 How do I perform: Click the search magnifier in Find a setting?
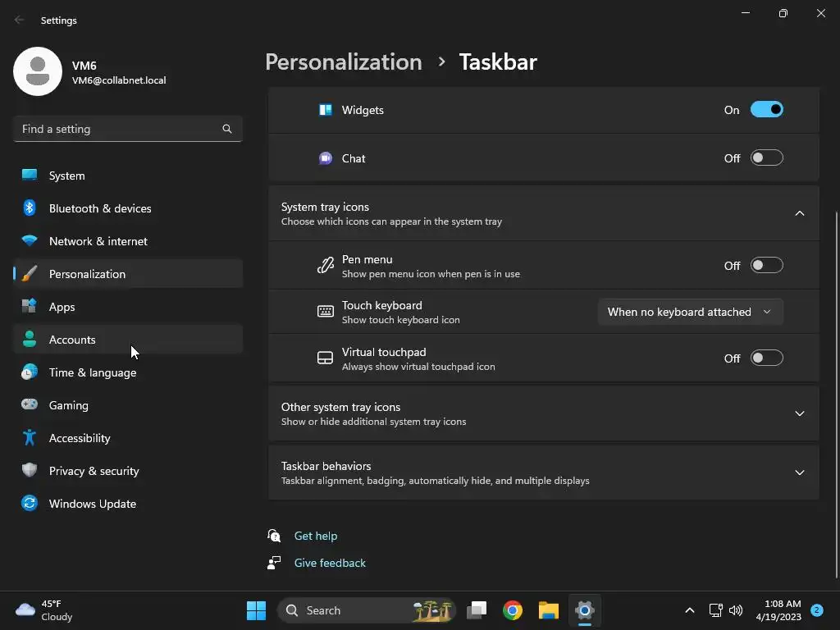coord(227,129)
